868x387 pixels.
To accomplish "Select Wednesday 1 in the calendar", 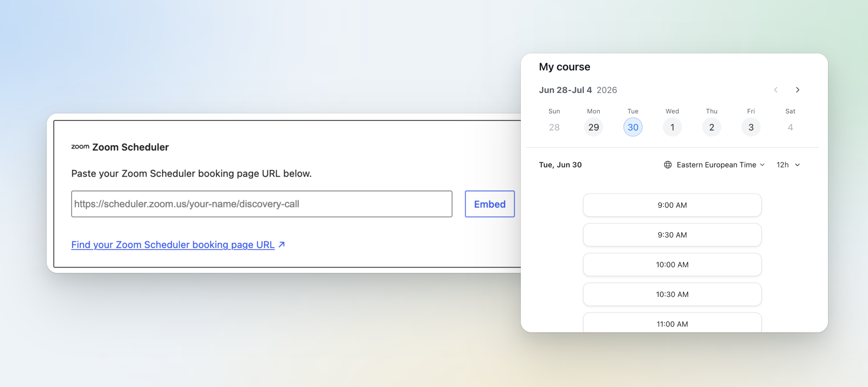I will coord(672,127).
